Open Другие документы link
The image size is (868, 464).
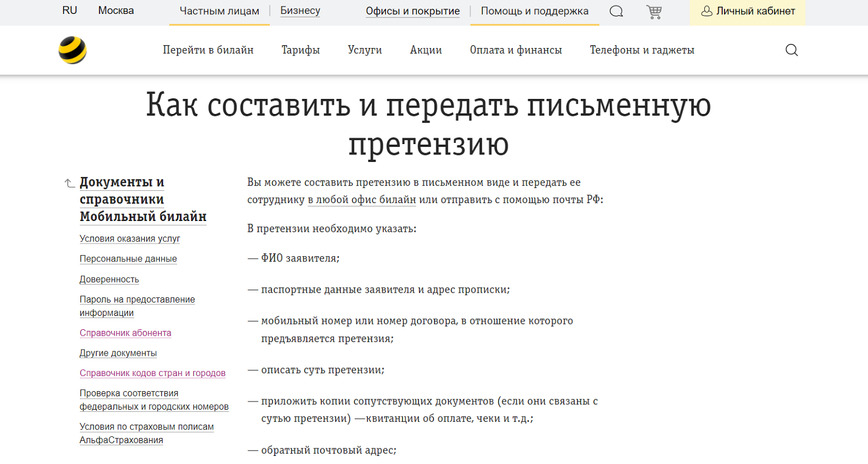[118, 353]
